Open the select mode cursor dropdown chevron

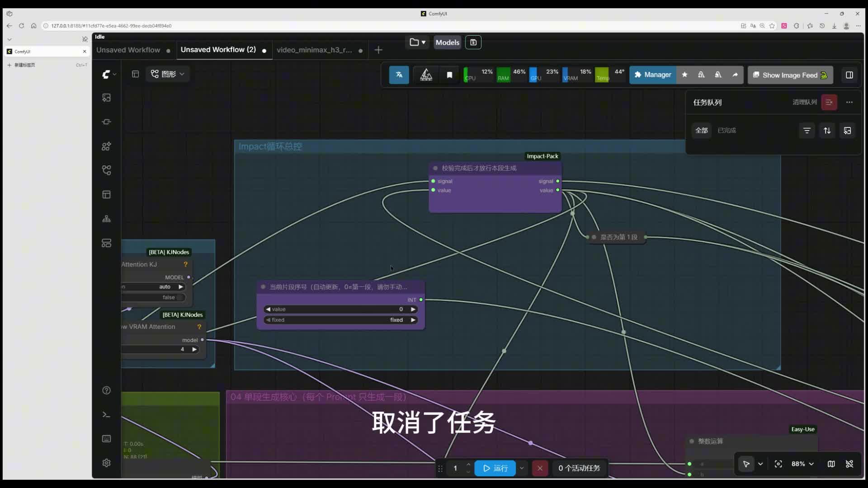(761, 464)
